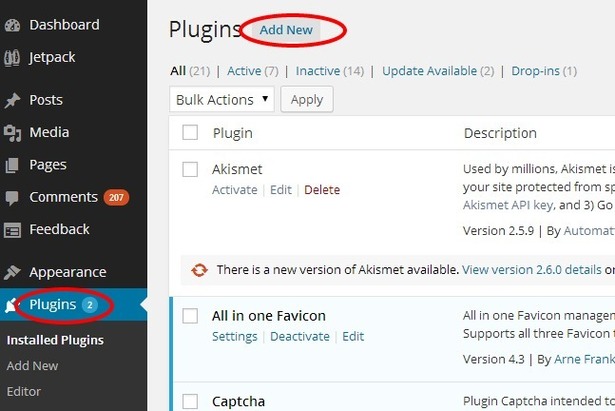Click the Jetpack icon in sidebar
Image resolution: width=615 pixels, height=411 pixels.
click(x=12, y=58)
